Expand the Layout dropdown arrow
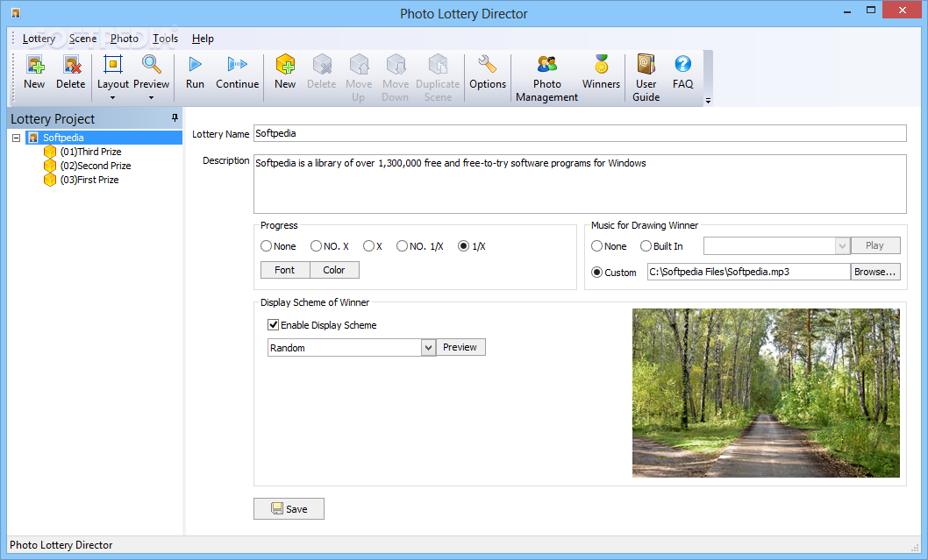 112,98
